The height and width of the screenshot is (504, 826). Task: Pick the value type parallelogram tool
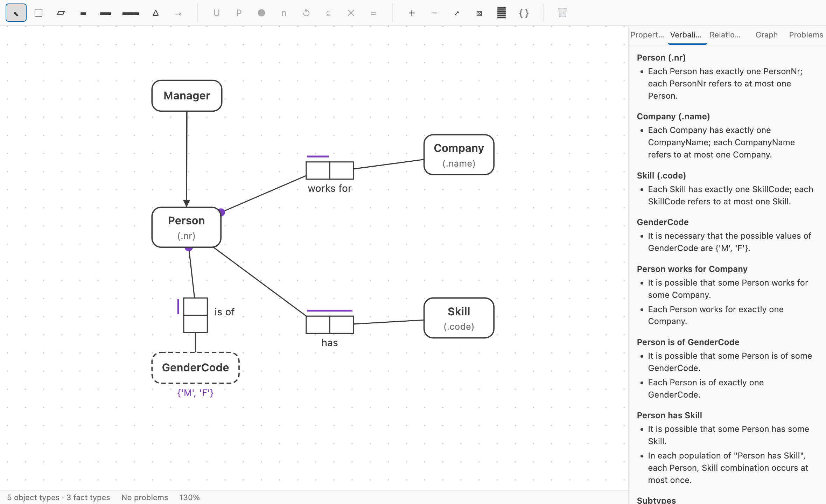click(61, 13)
